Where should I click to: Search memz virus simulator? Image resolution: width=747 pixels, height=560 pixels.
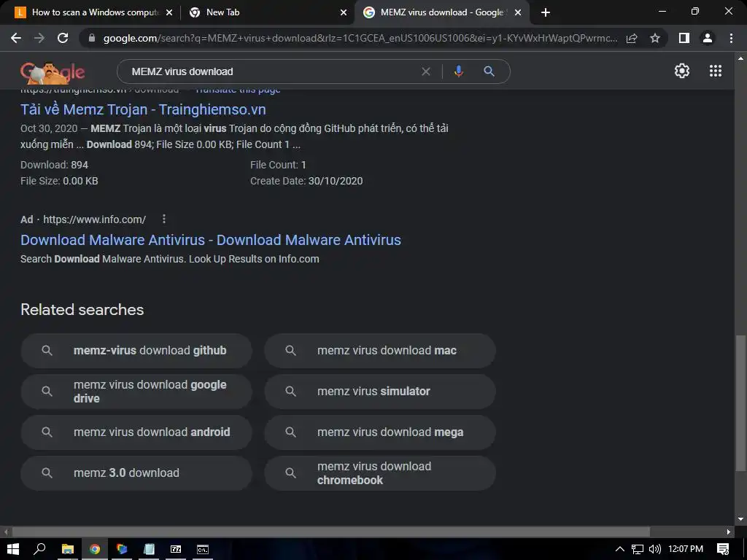tap(380, 392)
